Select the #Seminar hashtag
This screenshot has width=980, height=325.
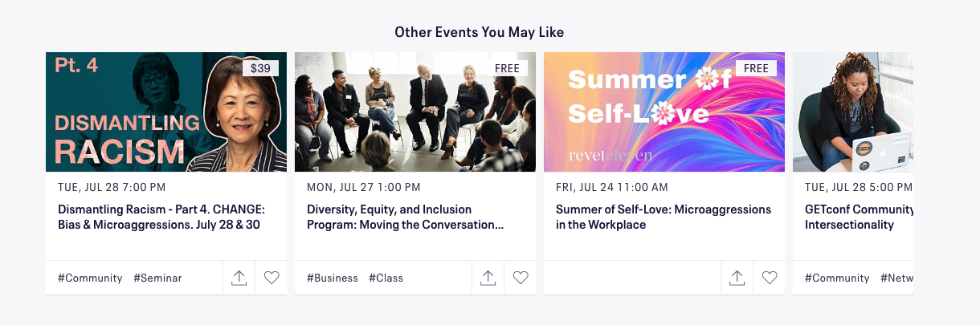tap(157, 278)
